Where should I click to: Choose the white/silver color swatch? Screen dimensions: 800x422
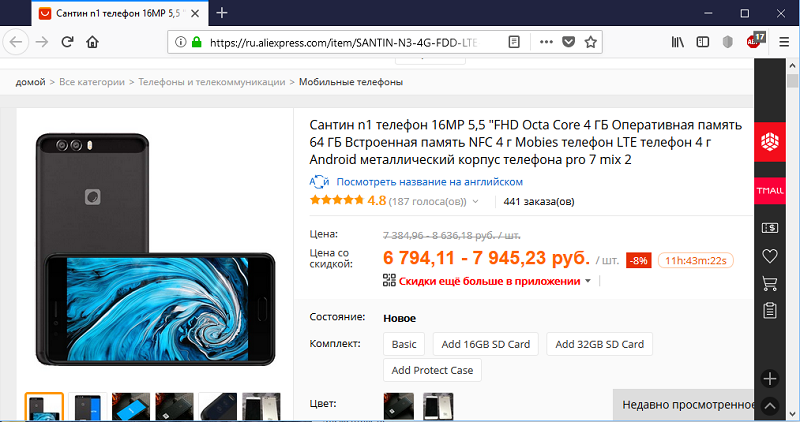pyautogui.click(x=438, y=406)
